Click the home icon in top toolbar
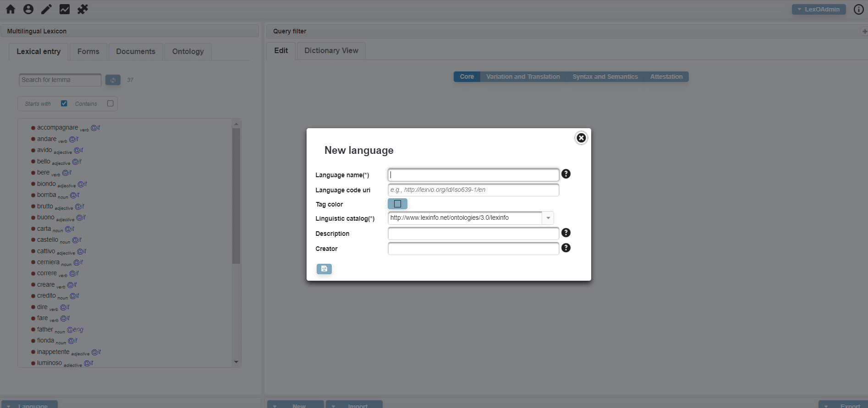Viewport: 868px width, 408px height. click(10, 9)
